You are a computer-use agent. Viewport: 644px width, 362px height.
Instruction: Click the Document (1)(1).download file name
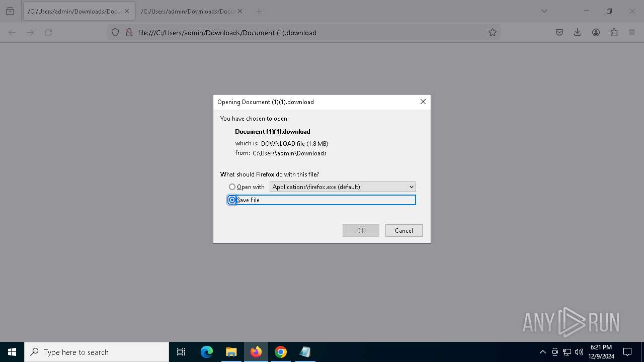point(273,132)
